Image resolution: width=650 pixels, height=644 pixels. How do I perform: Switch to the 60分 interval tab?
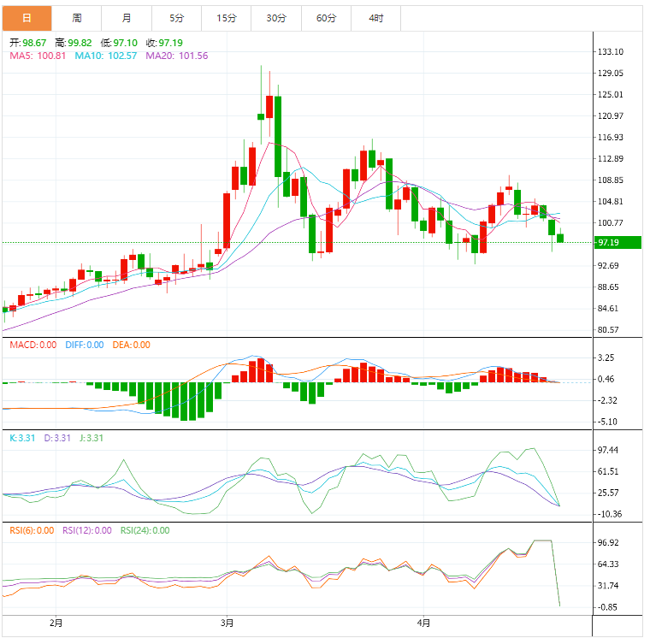326,18
